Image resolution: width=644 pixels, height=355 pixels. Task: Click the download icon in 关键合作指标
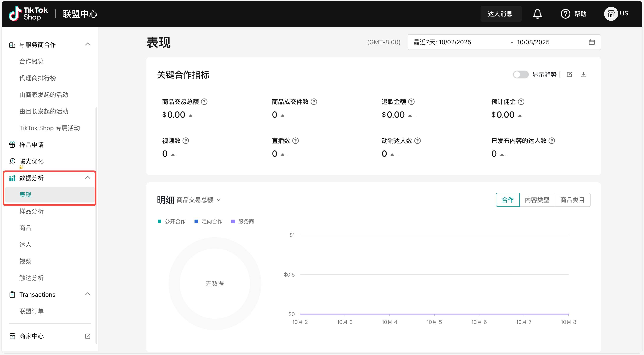[x=583, y=75]
